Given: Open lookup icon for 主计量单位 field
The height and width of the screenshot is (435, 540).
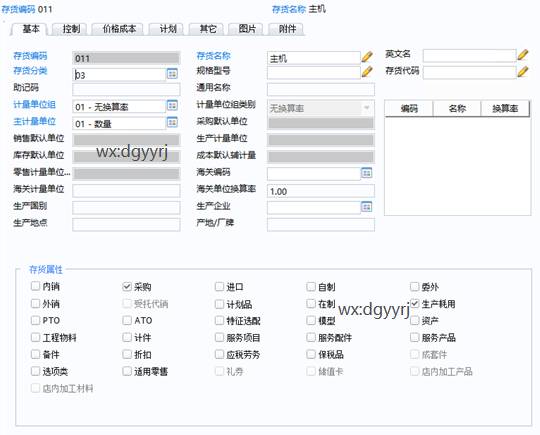Looking at the screenshot, I should pos(172,122).
